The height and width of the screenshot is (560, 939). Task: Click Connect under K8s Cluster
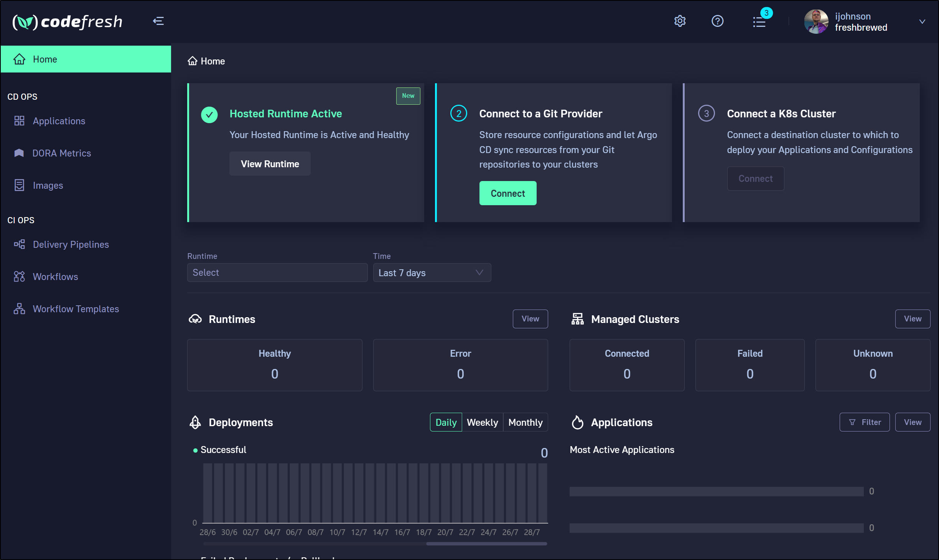756,178
